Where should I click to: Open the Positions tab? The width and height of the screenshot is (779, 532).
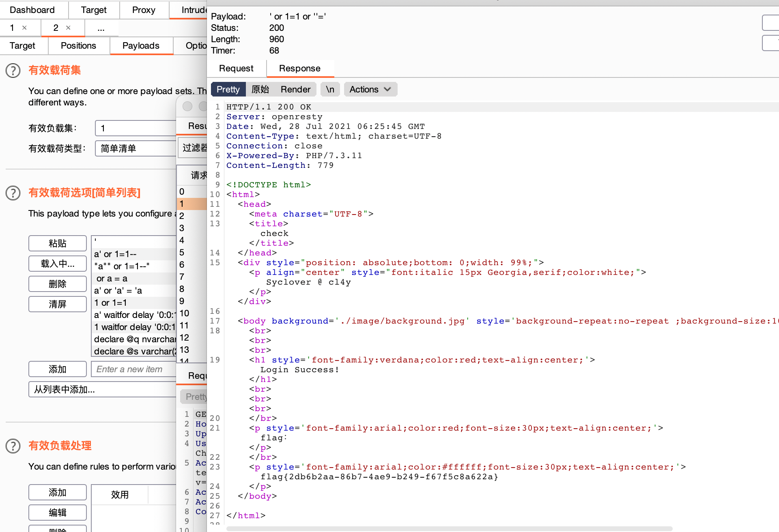pyautogui.click(x=78, y=45)
